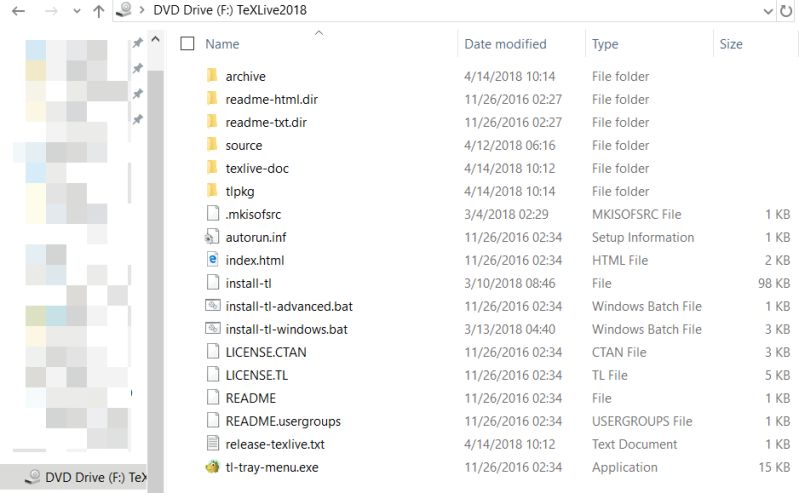Viewport: 799px width, 493px height.
Task: Click the chevron before DVD Drive path
Action: 142,10
